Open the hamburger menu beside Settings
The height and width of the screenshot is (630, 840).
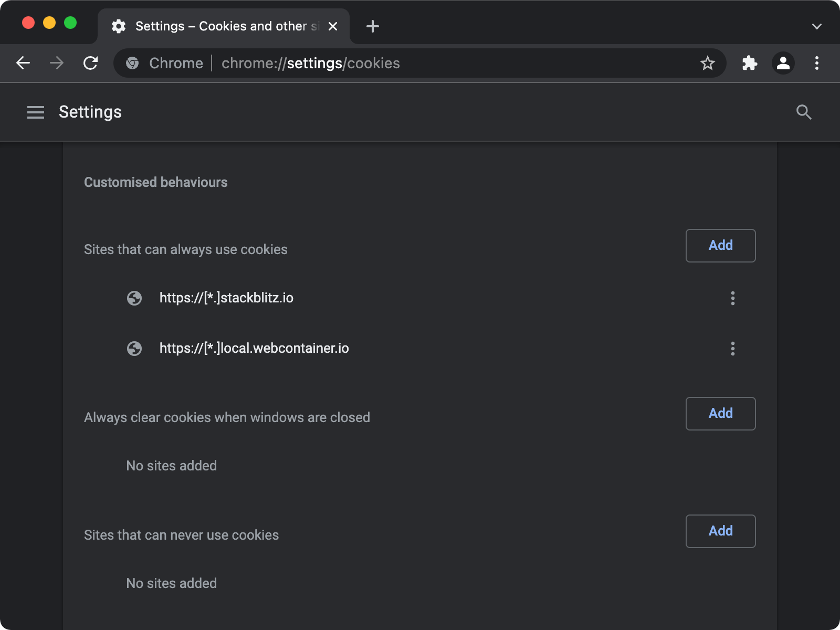tap(36, 112)
